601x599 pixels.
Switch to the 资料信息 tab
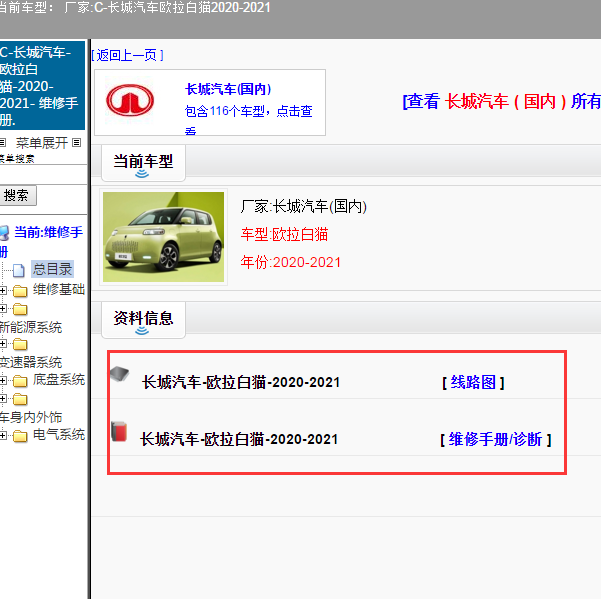point(143,320)
